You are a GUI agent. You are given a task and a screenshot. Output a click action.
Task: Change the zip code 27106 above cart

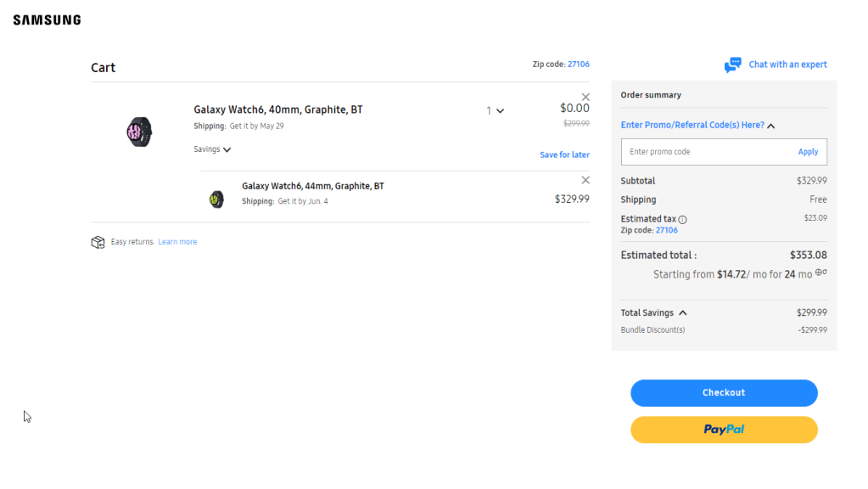click(x=578, y=65)
